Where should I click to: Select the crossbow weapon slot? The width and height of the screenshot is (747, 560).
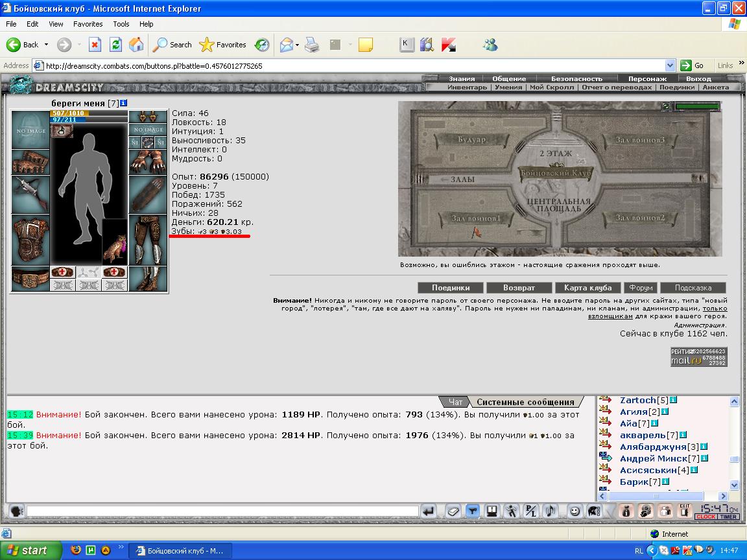tap(30, 194)
